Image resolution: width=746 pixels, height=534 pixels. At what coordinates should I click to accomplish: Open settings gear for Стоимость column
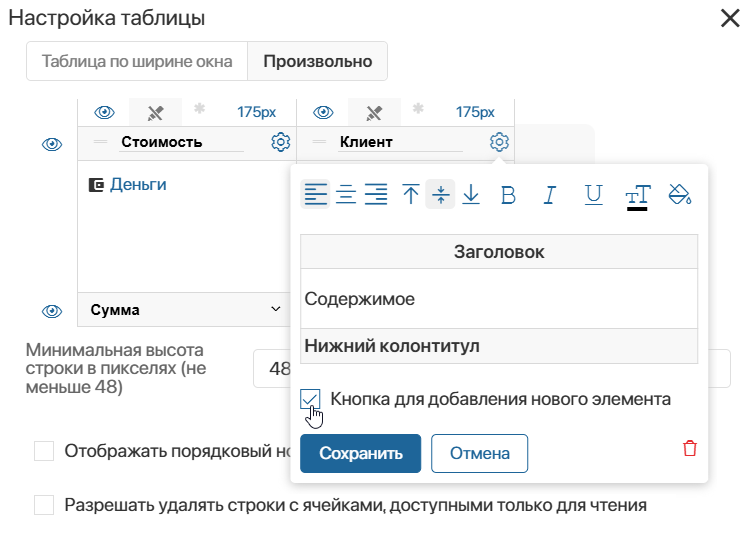[x=281, y=142]
